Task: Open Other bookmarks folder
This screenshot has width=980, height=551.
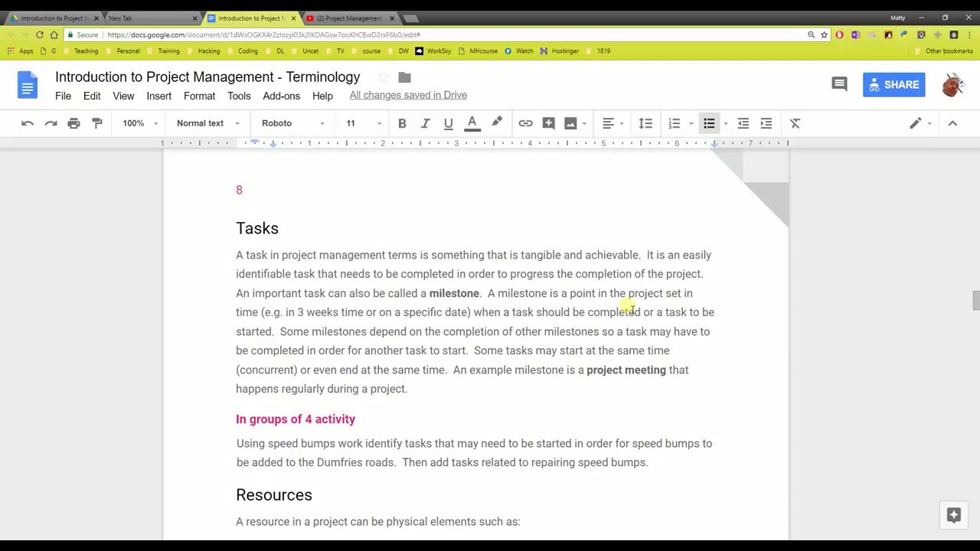Action: pos(943,51)
